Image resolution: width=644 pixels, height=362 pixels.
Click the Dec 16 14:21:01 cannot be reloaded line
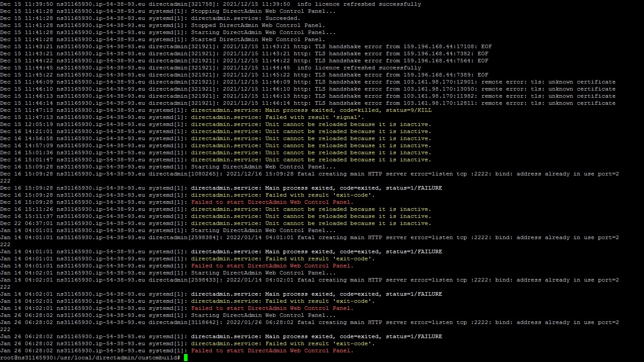[216, 131]
